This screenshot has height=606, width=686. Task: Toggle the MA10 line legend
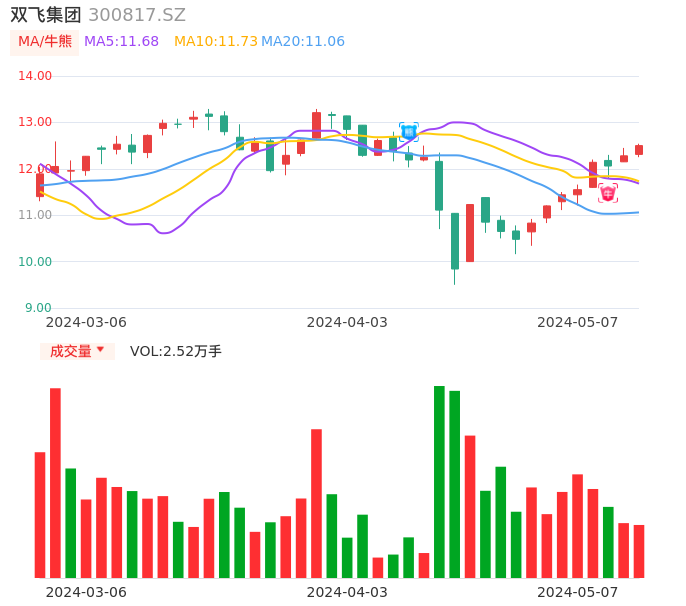pyautogui.click(x=215, y=42)
